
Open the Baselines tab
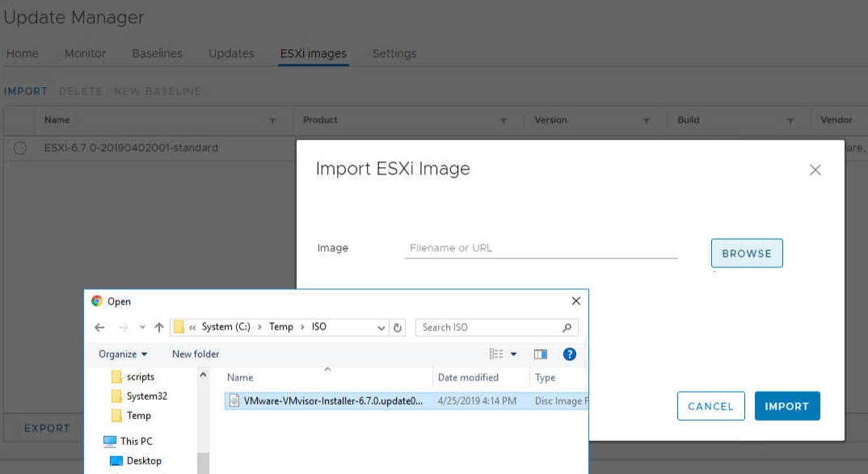pos(158,53)
